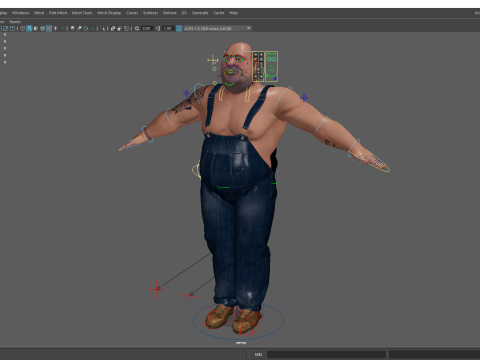480x360 pixels.
Task: Open the Mesh Tools menu
Action: [x=82, y=13]
